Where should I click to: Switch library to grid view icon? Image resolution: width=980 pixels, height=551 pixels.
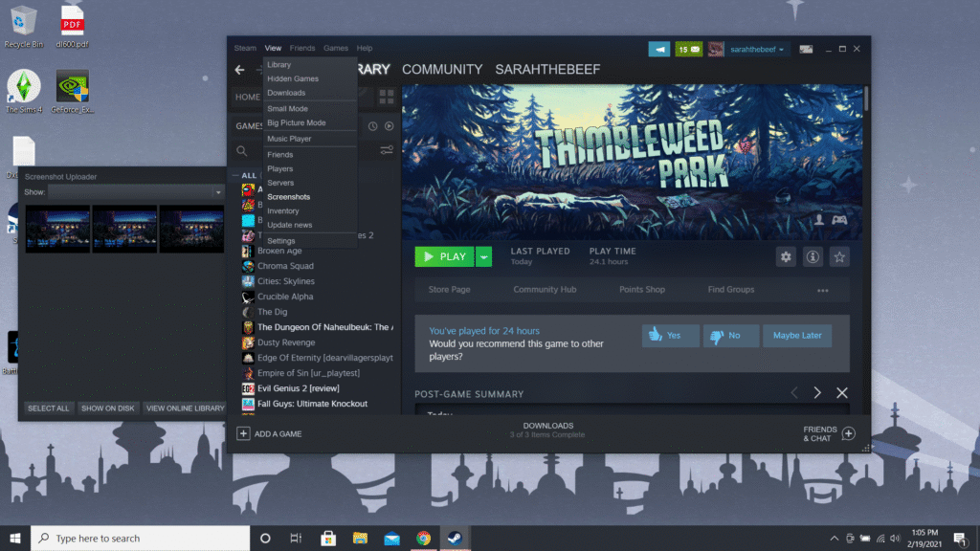point(387,97)
